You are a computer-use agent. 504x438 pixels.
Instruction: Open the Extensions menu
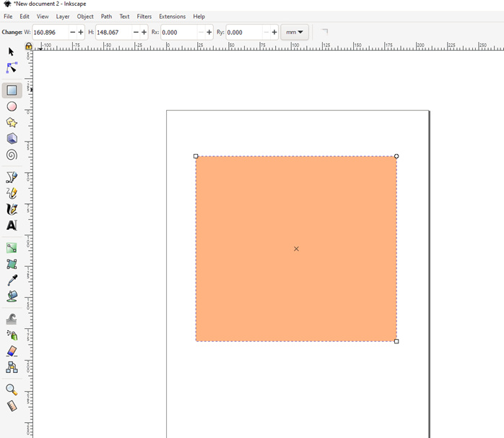pyautogui.click(x=173, y=17)
